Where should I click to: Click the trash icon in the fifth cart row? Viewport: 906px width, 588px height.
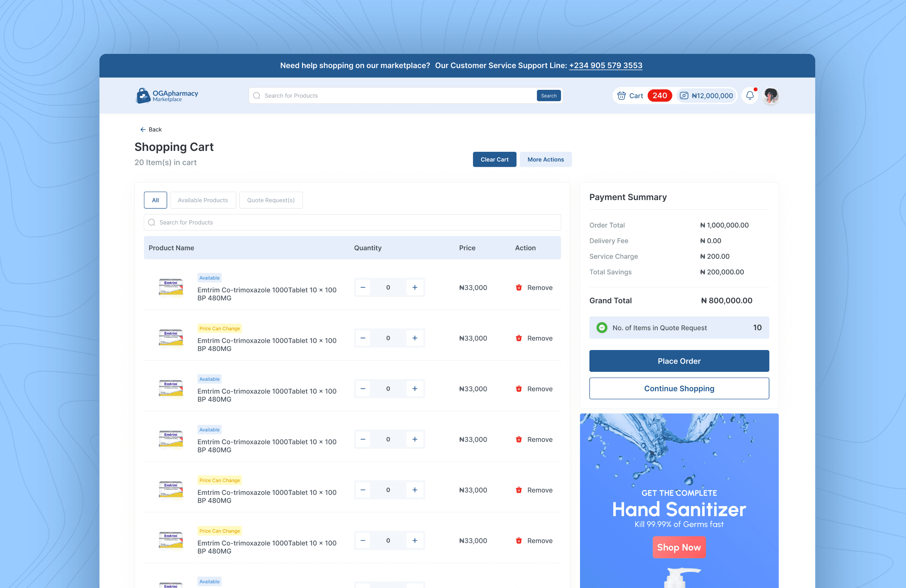click(x=519, y=490)
